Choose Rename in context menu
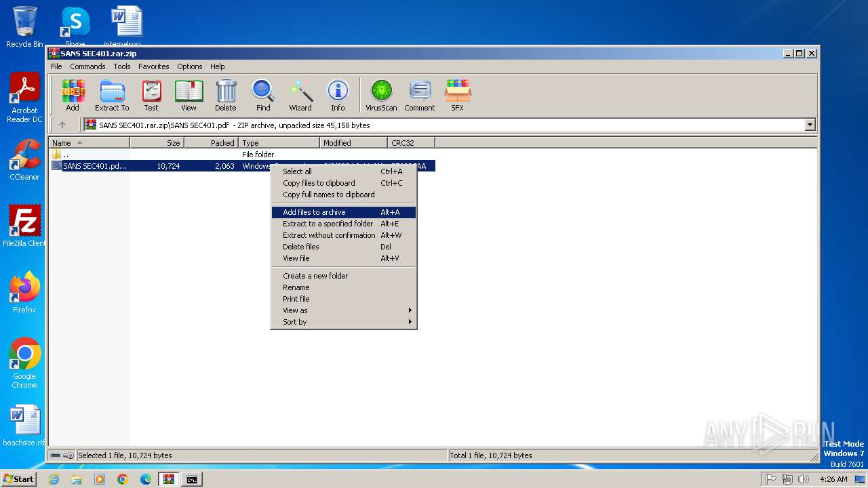The height and width of the screenshot is (488, 868). [x=344, y=287]
